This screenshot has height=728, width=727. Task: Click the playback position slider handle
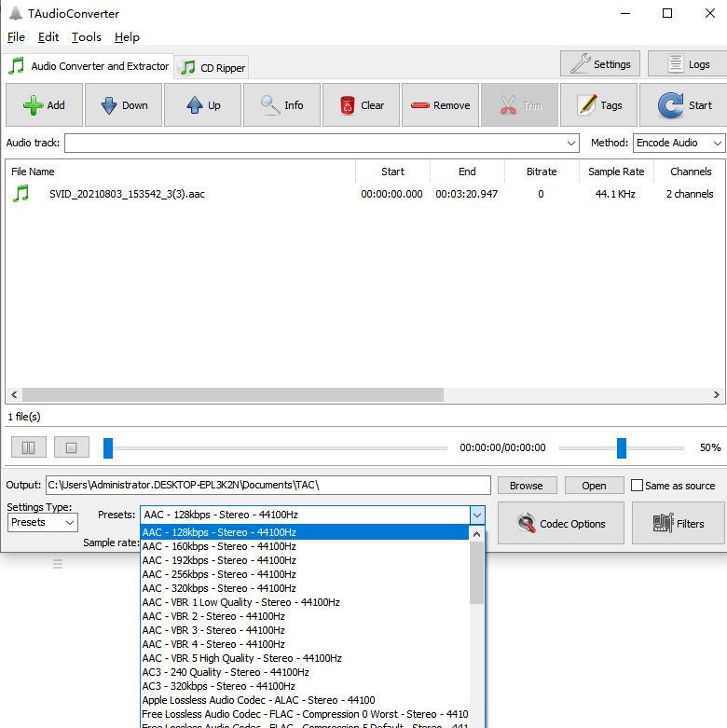click(108, 447)
